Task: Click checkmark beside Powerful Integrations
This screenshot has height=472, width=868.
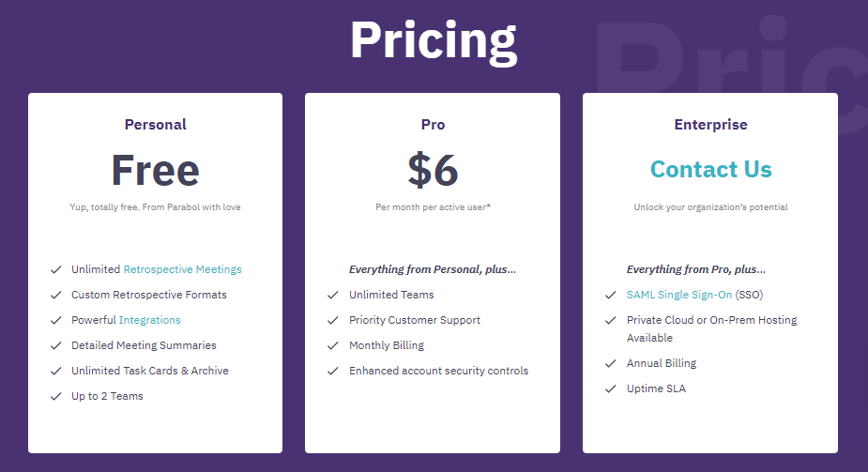Action: click(56, 320)
